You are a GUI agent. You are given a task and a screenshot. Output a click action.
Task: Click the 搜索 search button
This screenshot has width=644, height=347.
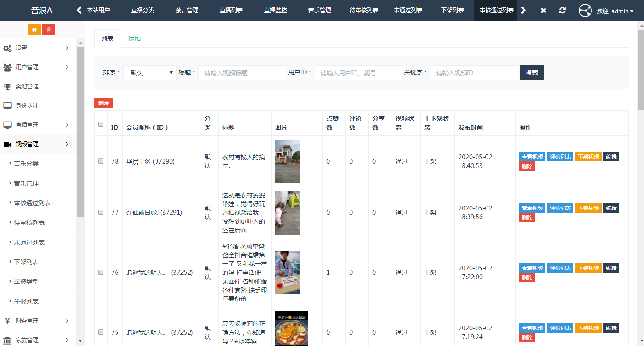531,73
